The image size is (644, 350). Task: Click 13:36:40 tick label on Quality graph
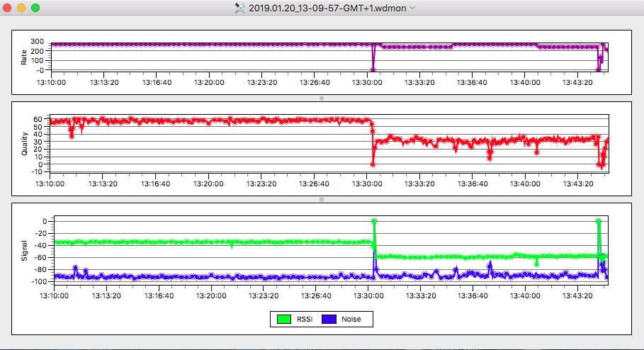coord(473,184)
